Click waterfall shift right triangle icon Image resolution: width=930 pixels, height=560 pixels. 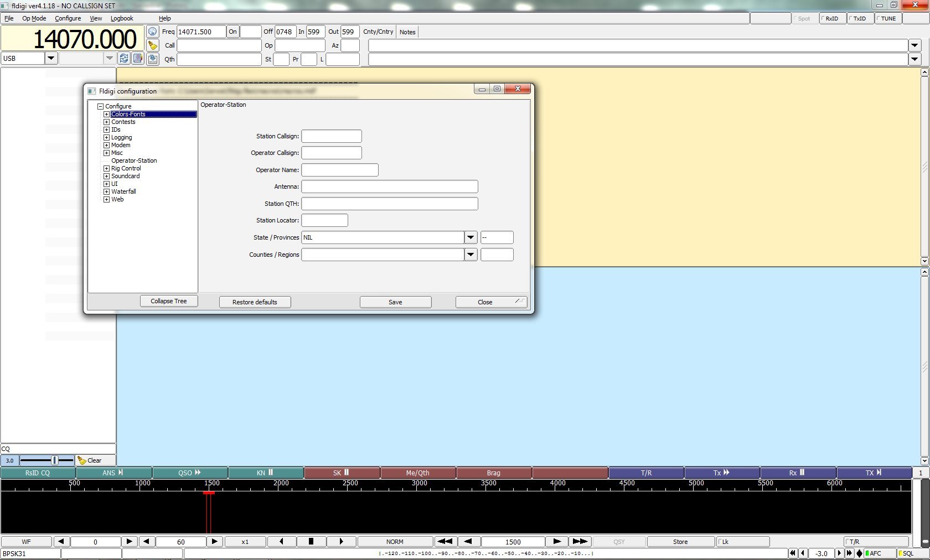(x=341, y=542)
